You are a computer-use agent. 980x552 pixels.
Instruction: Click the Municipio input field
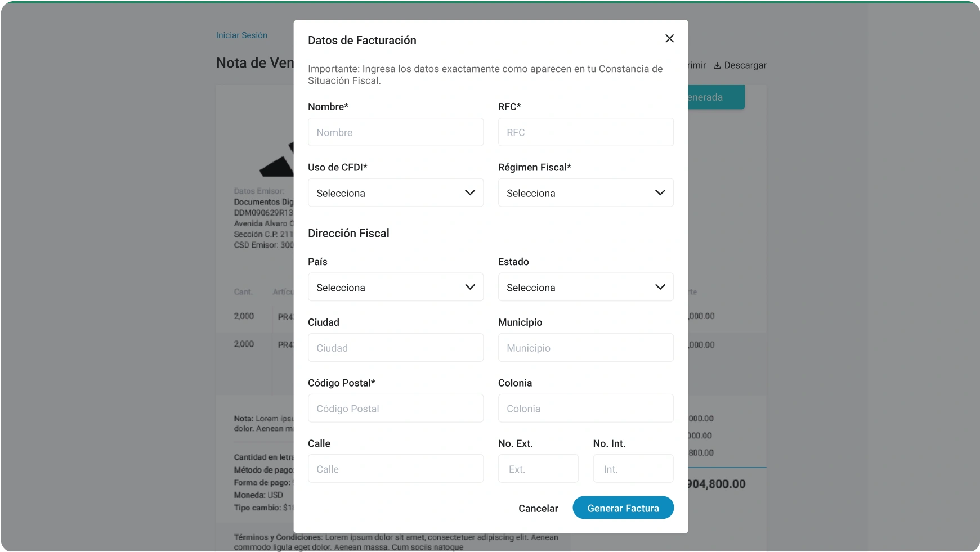pyautogui.click(x=585, y=348)
